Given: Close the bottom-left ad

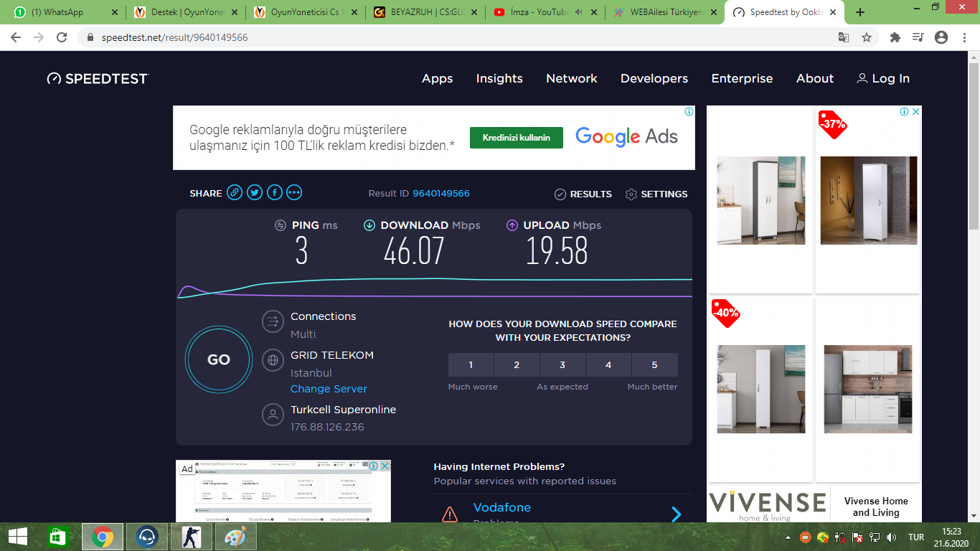Looking at the screenshot, I should point(385,466).
